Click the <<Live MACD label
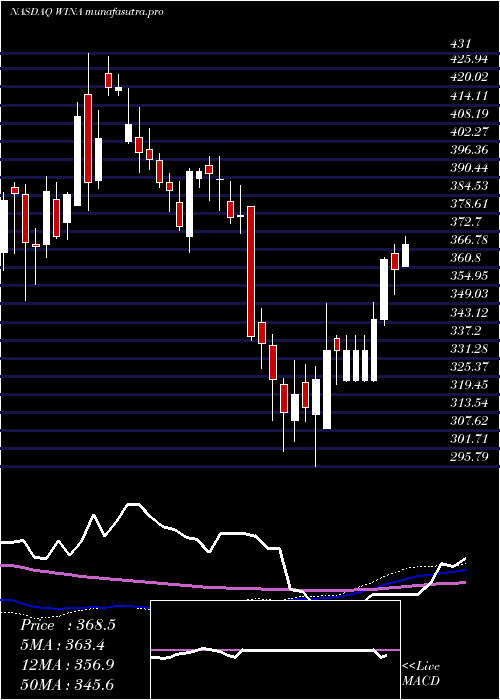The image size is (500, 700). (421, 673)
